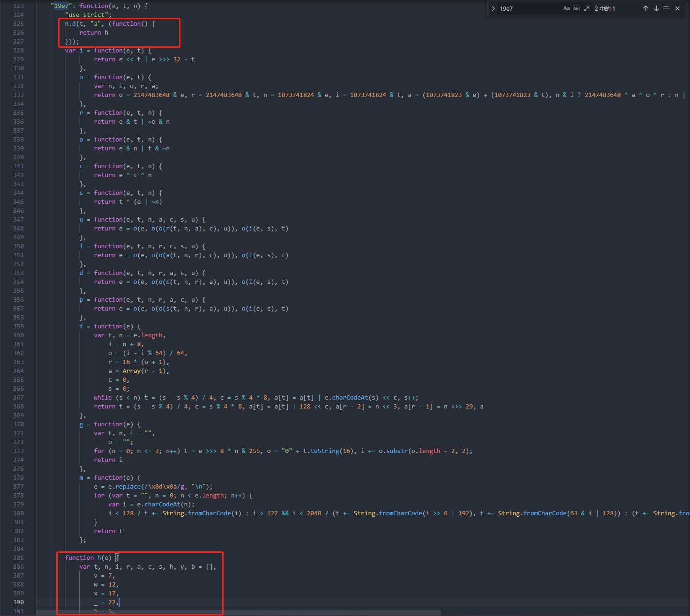Go to previous match arrow
Screen dimensions: 690x616
click(645, 8)
